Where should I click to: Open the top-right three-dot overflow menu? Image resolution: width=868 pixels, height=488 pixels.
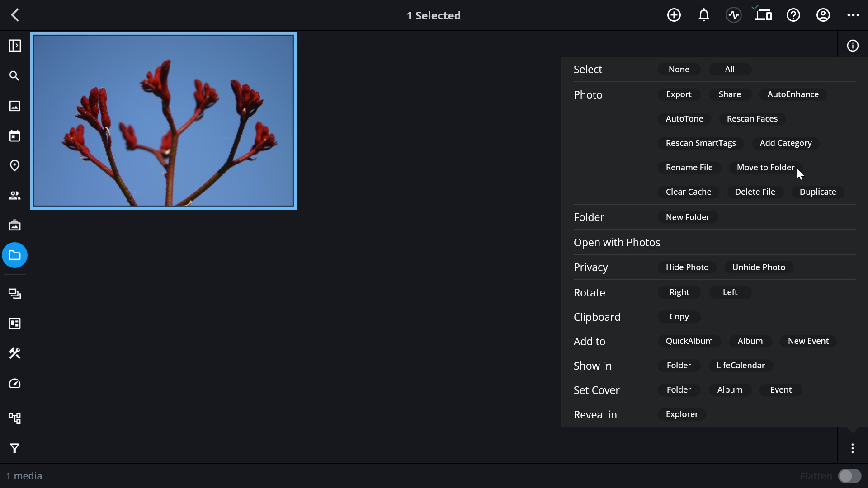[853, 15]
